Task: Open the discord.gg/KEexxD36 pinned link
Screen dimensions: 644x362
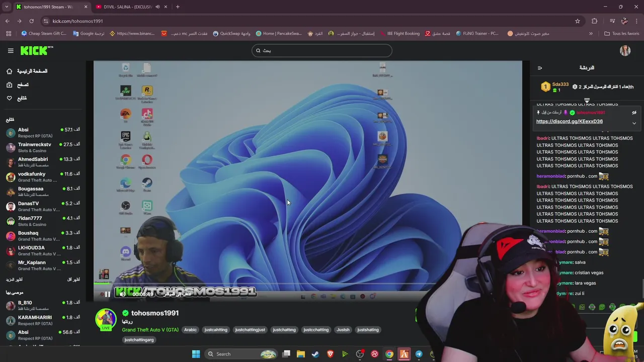Action: point(569,121)
